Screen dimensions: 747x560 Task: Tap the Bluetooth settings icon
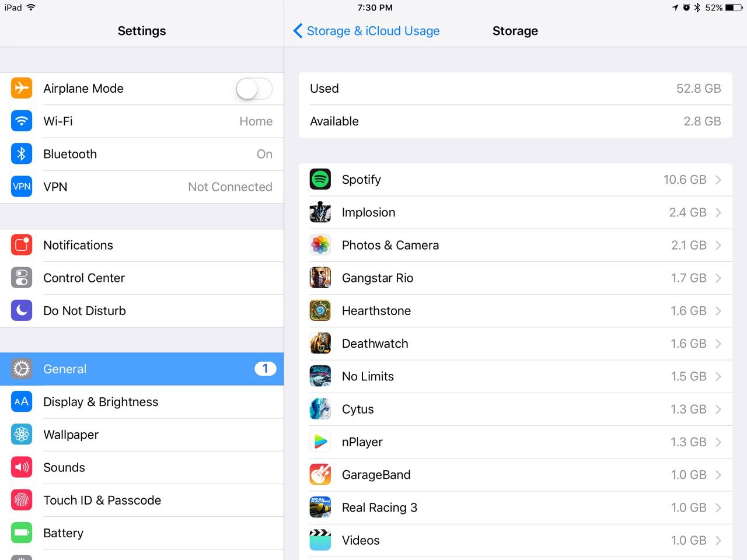coord(22,153)
